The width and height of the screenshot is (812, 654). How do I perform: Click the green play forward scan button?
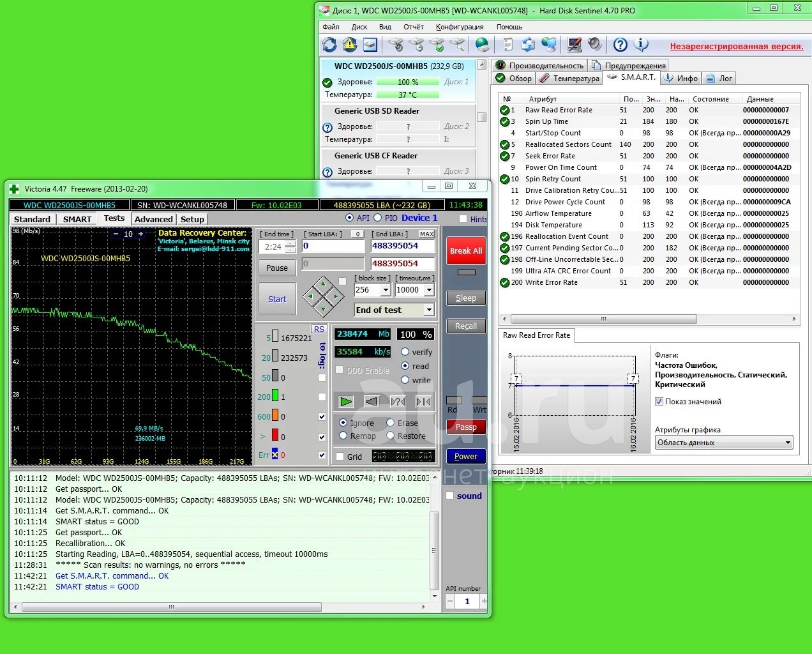pos(346,402)
